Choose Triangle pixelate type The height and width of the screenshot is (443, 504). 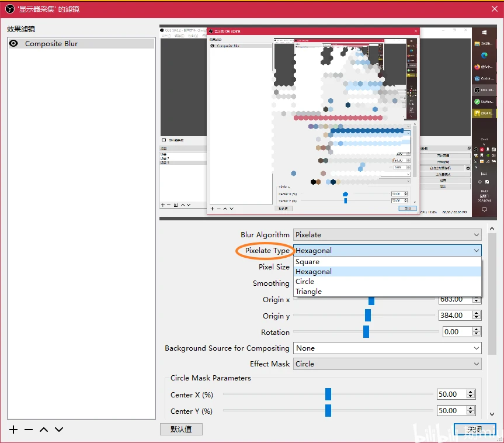[387, 292]
